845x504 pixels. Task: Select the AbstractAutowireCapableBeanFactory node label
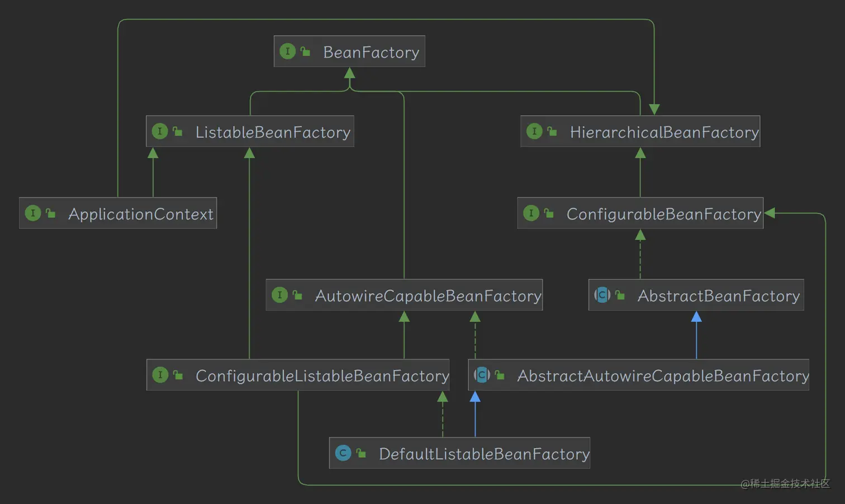[663, 375]
